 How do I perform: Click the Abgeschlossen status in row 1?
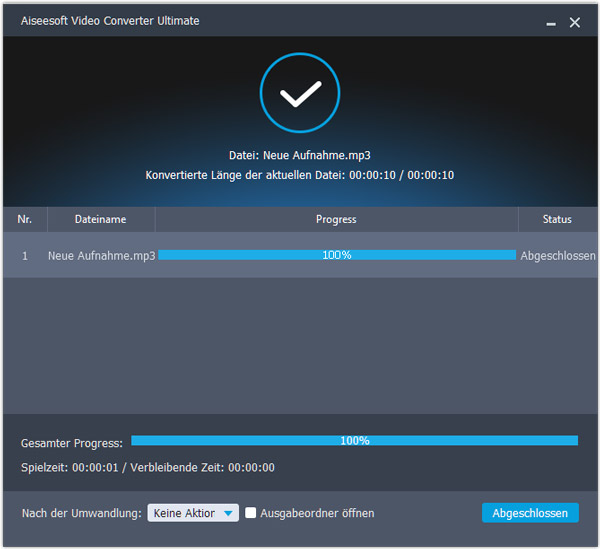(558, 255)
